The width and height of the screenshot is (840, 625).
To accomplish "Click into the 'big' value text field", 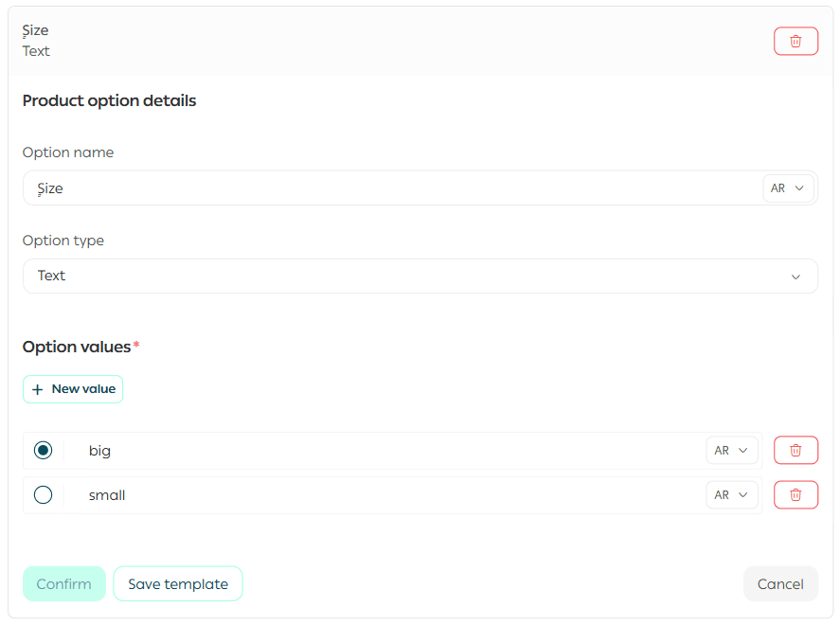I will tap(379, 451).
